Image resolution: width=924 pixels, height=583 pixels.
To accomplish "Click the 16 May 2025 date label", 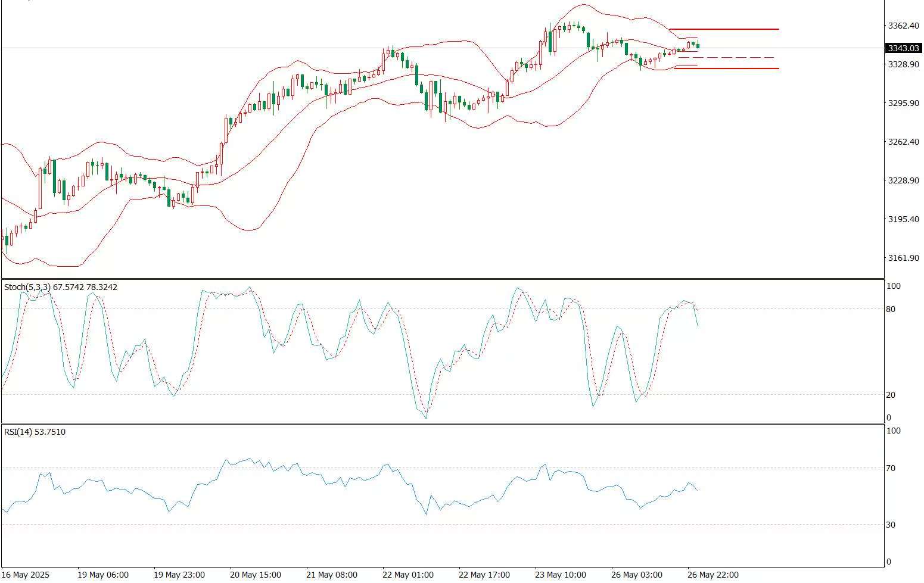I will click(26, 575).
